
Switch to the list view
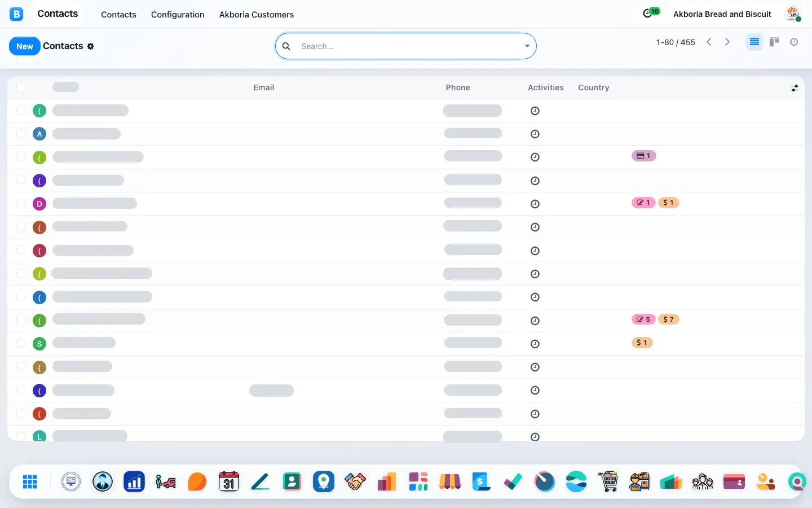pyautogui.click(x=754, y=42)
